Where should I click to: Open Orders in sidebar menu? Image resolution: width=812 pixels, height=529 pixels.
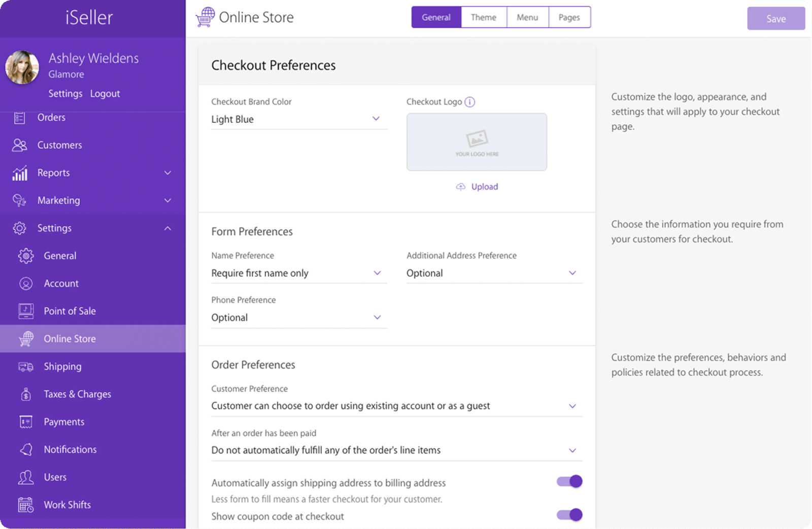click(x=93, y=118)
